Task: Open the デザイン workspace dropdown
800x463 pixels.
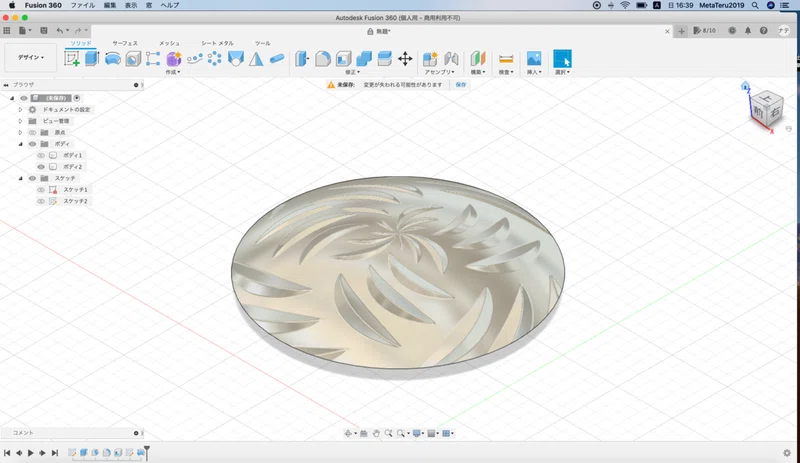Action: point(31,58)
